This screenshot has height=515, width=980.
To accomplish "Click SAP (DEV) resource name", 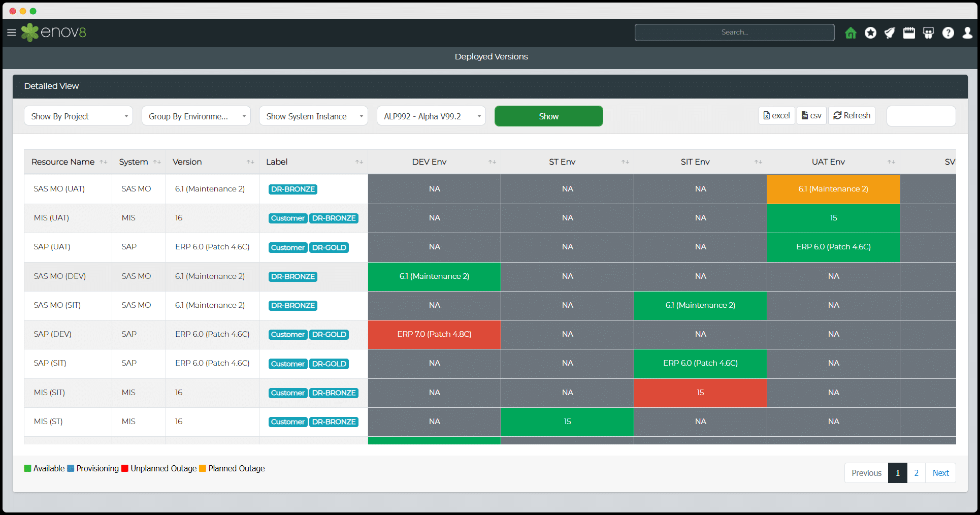I will (52, 334).
